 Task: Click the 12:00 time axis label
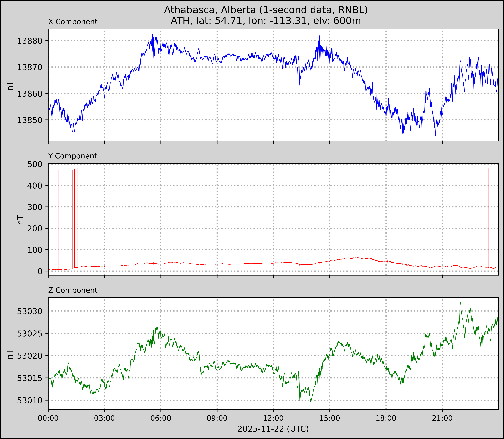click(x=273, y=418)
